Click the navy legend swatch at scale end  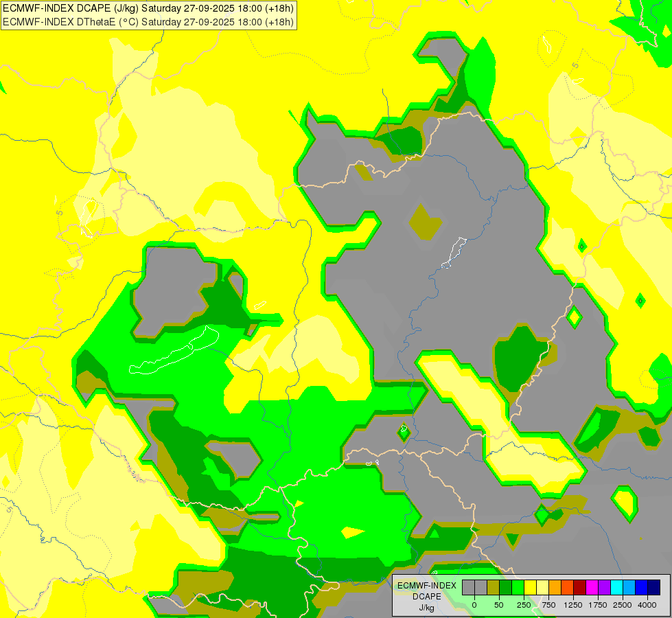(654, 588)
